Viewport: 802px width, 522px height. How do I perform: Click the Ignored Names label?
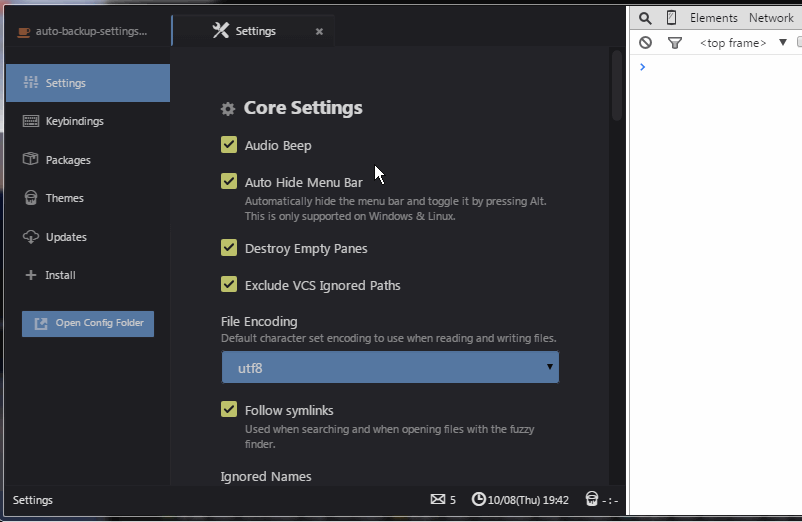(266, 476)
